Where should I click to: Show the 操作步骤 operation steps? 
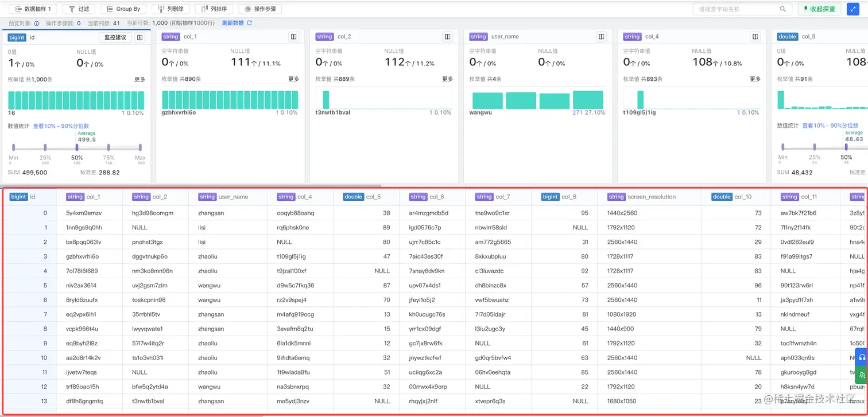point(261,9)
